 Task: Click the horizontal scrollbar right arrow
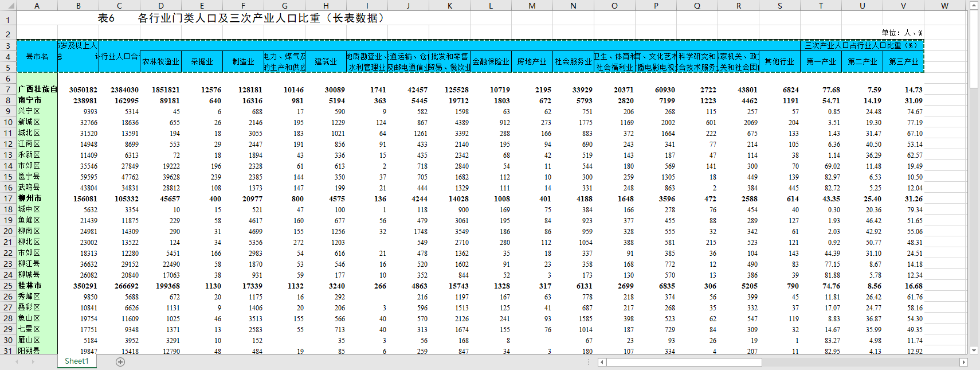click(963, 362)
